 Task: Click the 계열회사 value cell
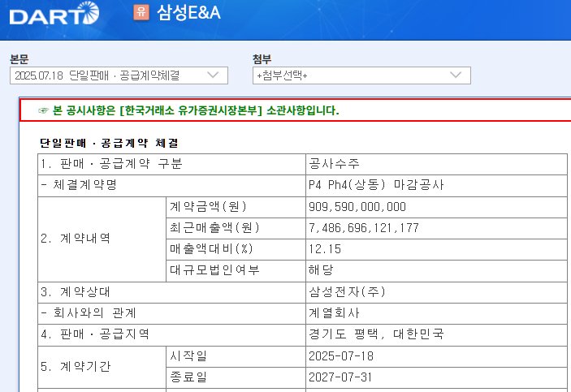436,313
